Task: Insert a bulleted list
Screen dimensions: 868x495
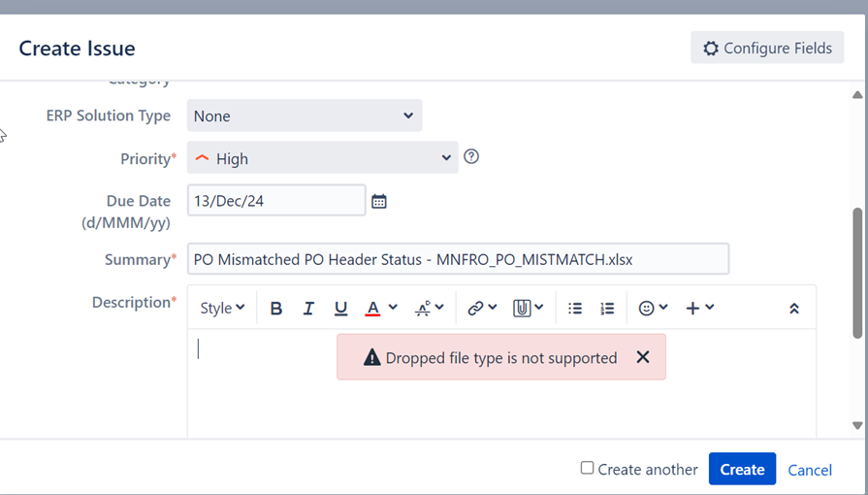Action: click(x=575, y=309)
